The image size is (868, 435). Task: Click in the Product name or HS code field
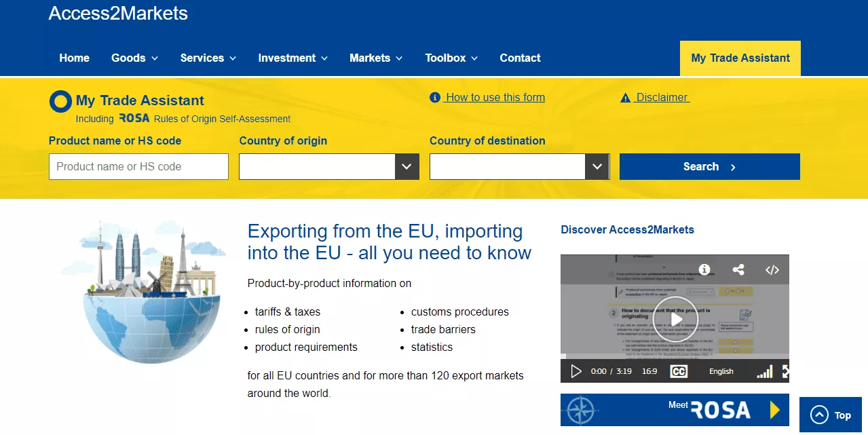click(x=138, y=167)
